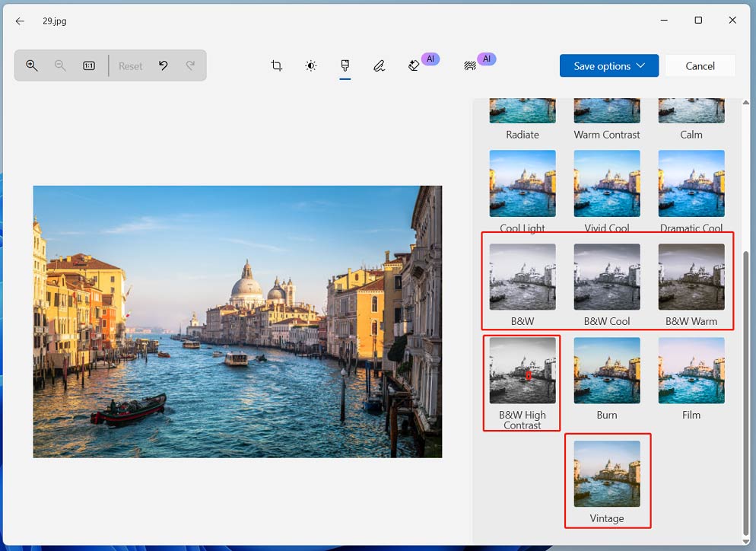Select the Markup tool
756x551 pixels.
[379, 65]
